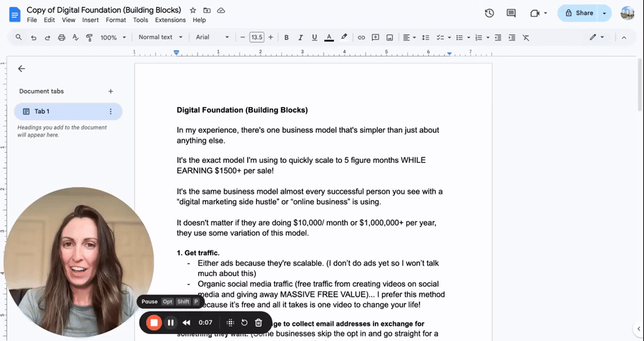
Task: Open Normal text style dropdown
Action: tap(160, 37)
